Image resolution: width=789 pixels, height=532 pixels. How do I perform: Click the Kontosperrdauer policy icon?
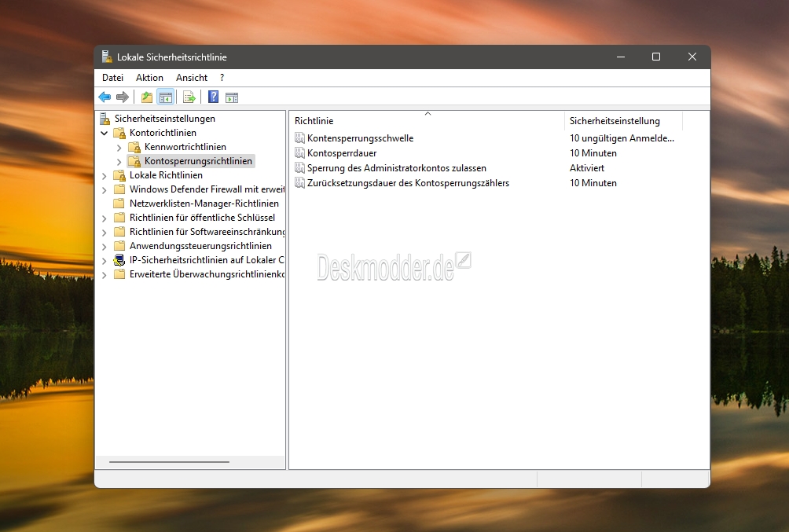point(299,153)
